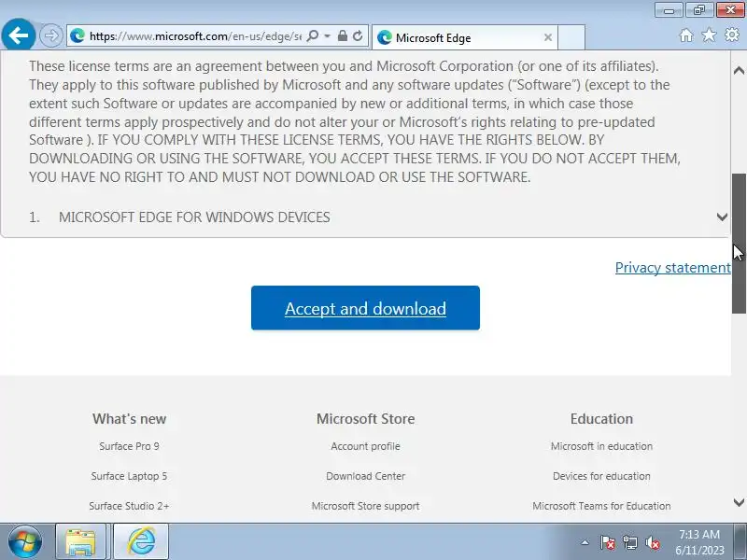
Task: Click "MICROSOFT EDGE FOR WINDOWS DEVICES" section text
Action: pyautogui.click(x=194, y=217)
